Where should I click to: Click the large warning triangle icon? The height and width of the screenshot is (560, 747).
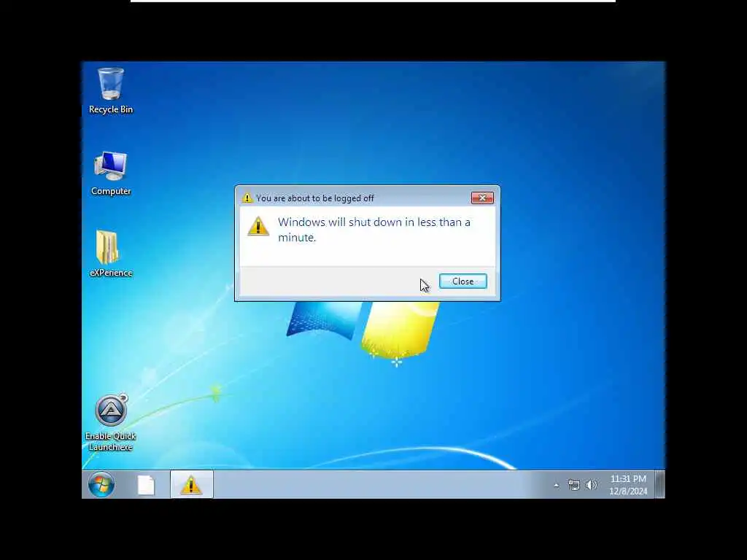[258, 226]
